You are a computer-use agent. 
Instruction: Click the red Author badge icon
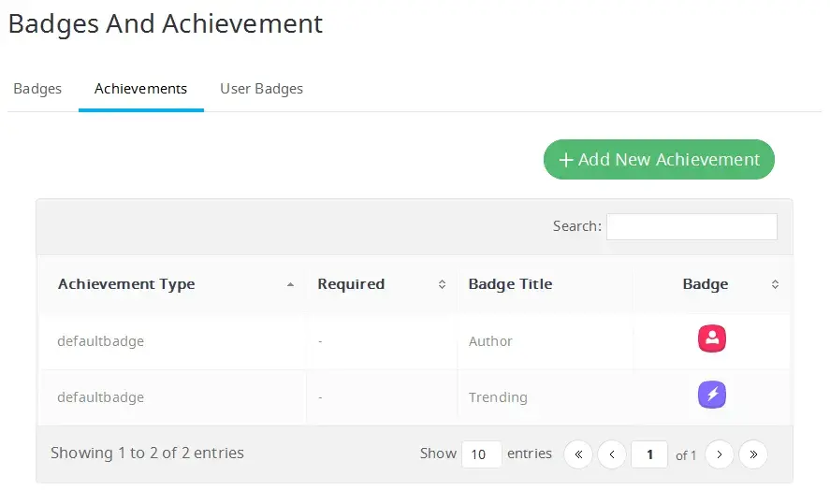click(x=712, y=339)
